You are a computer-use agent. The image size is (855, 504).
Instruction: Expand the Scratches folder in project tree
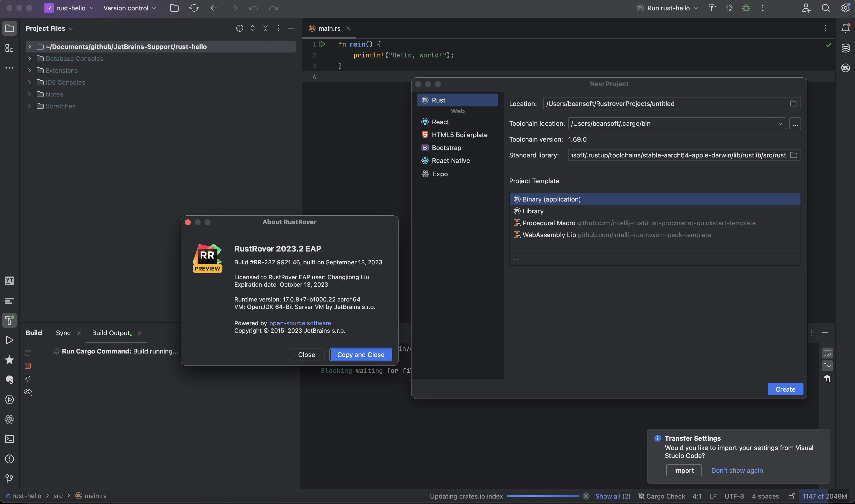pos(28,106)
